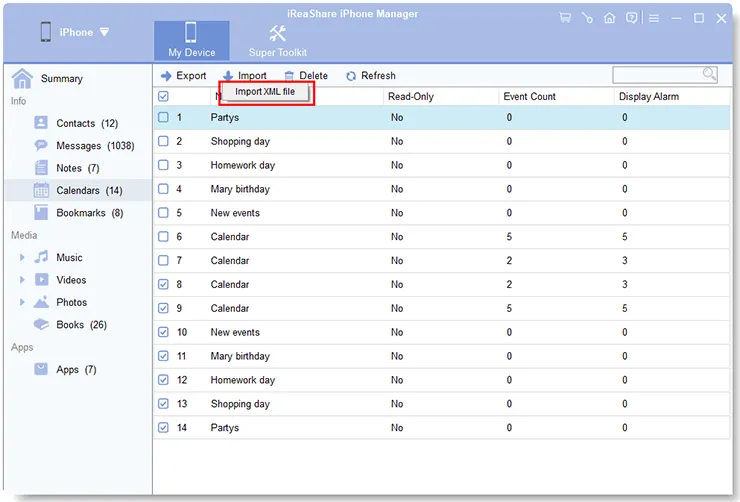The height and width of the screenshot is (502, 740).
Task: Uncheck row 14 Partys checkbox
Action: click(163, 427)
